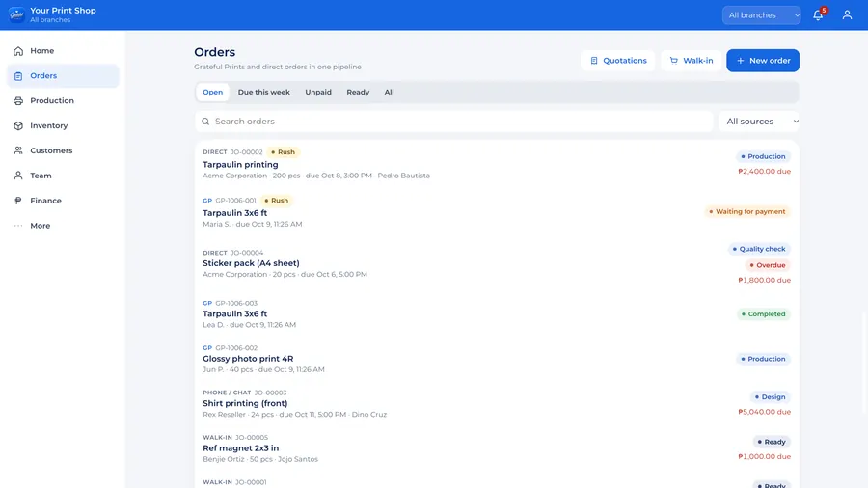Image resolution: width=868 pixels, height=488 pixels.
Task: Click the Inventory box icon in sidebar
Action: click(x=18, y=125)
